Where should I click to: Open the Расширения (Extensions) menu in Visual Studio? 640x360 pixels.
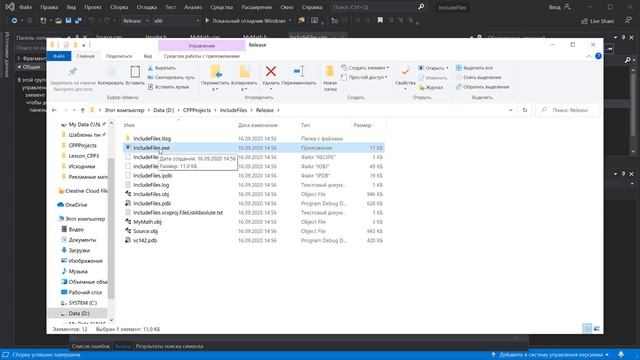point(256,7)
